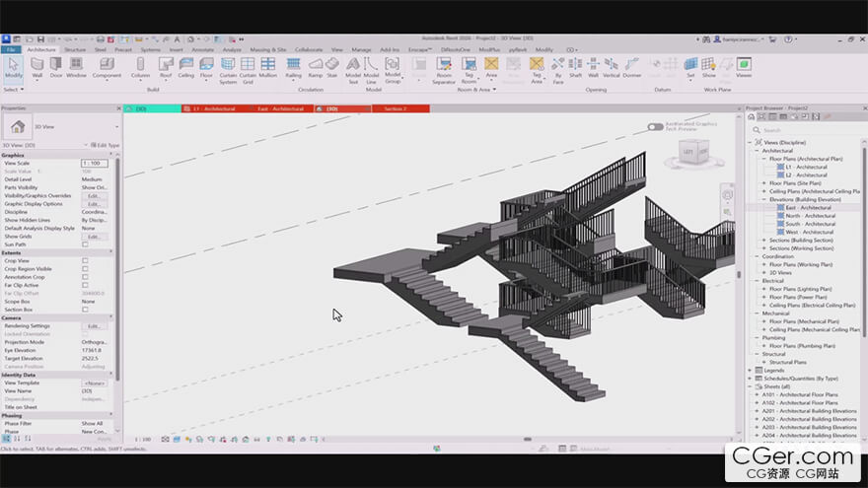Choose the Window tool
Screen dimensions: 868x488
(x=76, y=67)
